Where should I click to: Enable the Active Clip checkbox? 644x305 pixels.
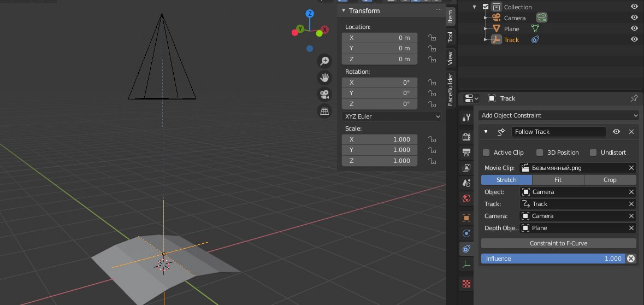point(486,152)
